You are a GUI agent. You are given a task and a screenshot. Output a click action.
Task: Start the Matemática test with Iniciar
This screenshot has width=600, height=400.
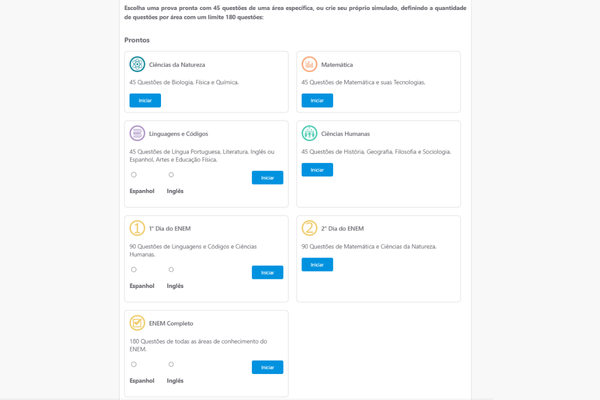point(317,100)
